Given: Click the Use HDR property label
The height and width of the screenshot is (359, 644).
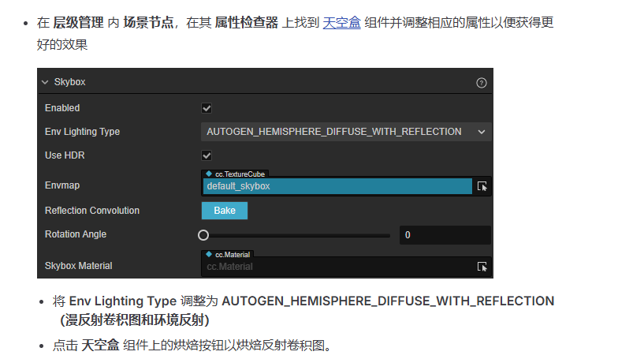Looking at the screenshot, I should click(x=65, y=155).
